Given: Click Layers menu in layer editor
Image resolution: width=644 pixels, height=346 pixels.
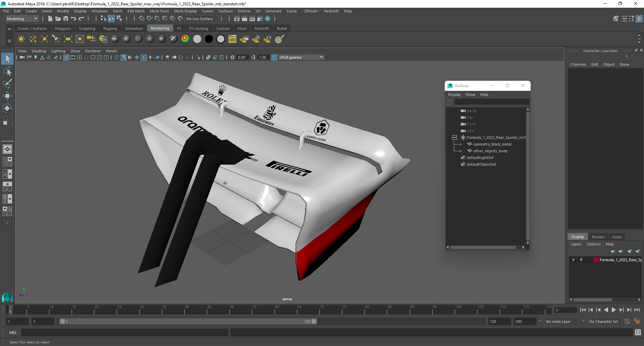Looking at the screenshot, I should (576, 244).
